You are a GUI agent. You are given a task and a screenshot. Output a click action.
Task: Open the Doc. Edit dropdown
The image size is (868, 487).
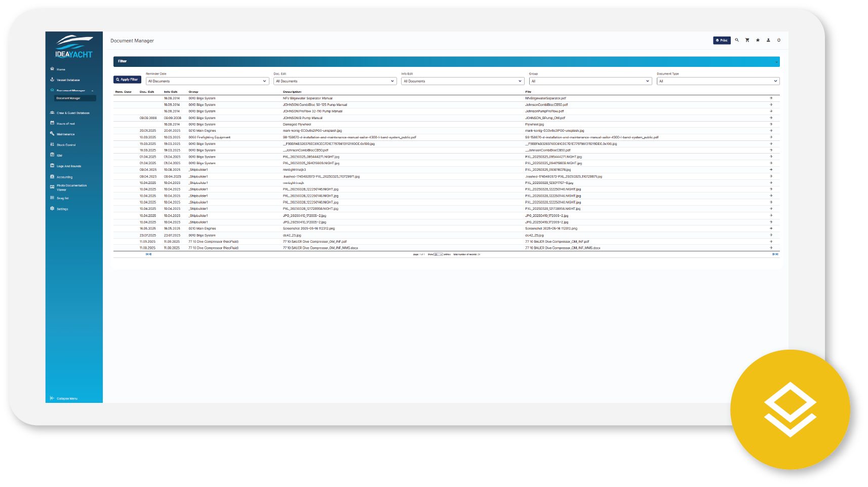335,81
